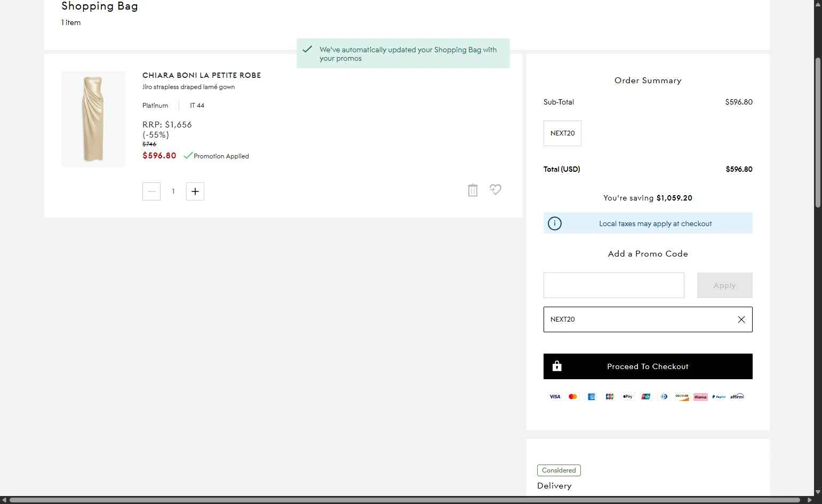The width and height of the screenshot is (822, 504).
Task: Click the Discover payment icon
Action: 682,396
